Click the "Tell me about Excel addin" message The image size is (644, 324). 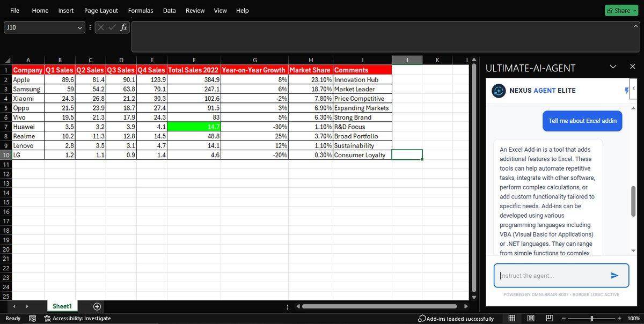coord(582,121)
